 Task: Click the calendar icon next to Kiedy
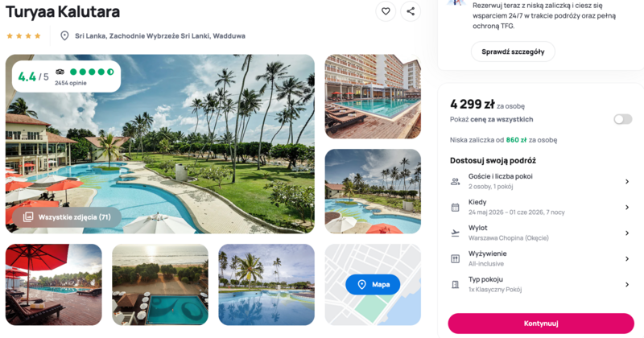pos(455,208)
